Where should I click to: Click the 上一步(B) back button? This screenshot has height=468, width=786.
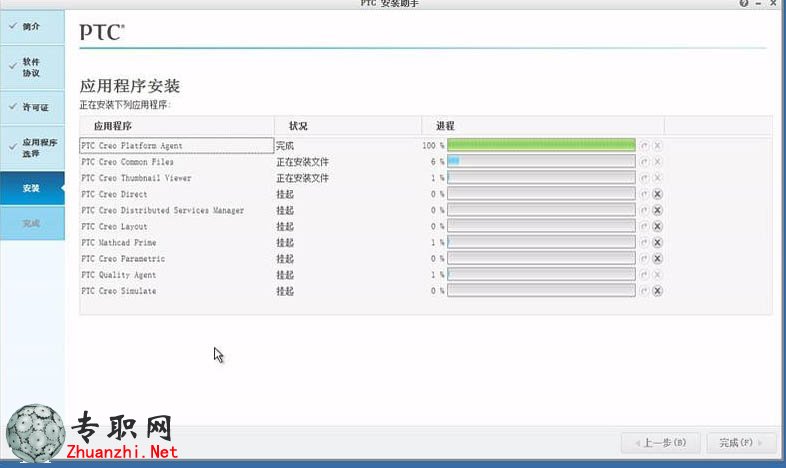(660, 443)
